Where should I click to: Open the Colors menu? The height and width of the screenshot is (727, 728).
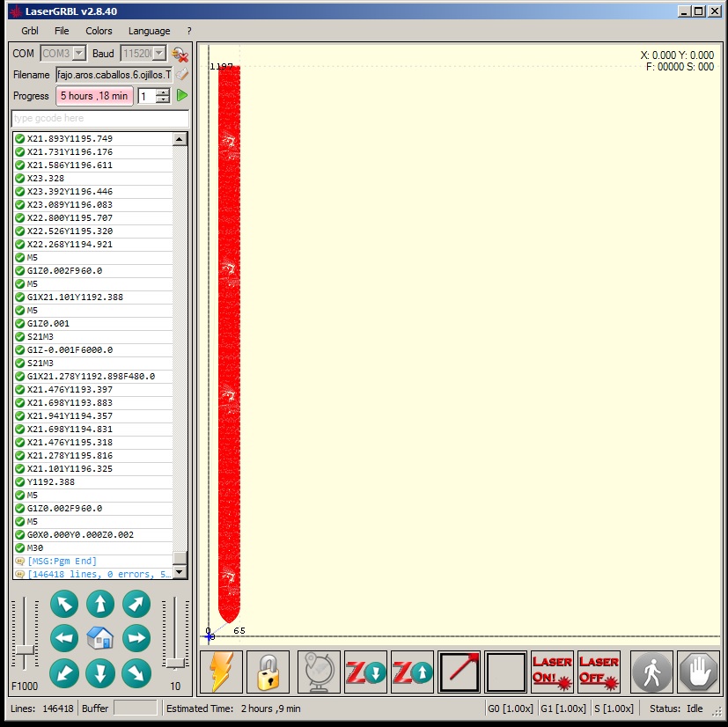pos(99,31)
